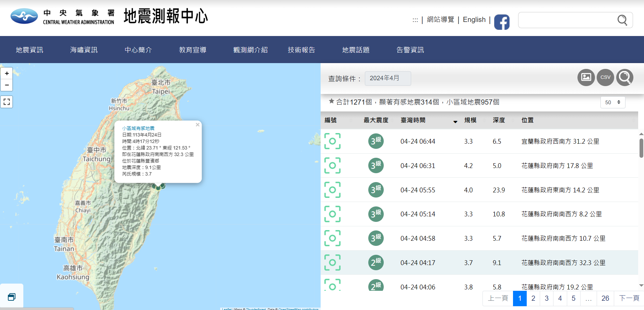
Task: Close the earthquake info popup
Action: coord(198,125)
